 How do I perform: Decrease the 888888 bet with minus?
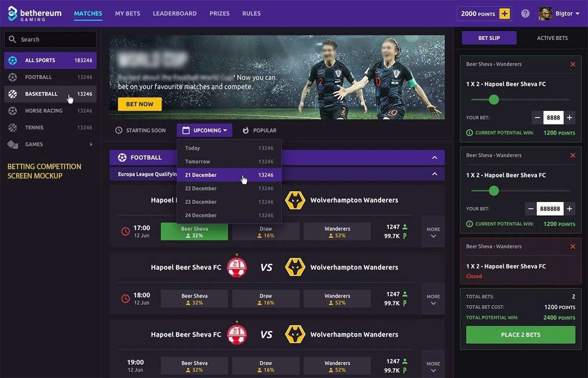pyautogui.click(x=531, y=209)
